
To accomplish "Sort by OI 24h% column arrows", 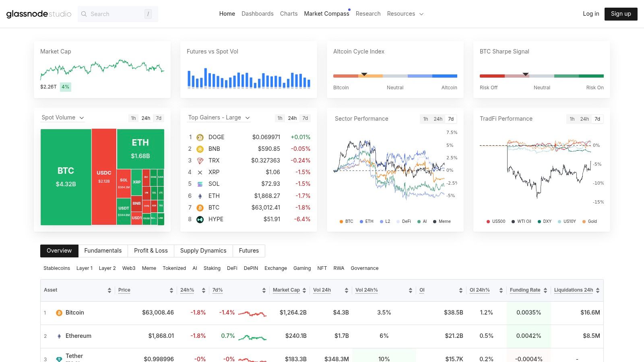I will coord(501,290).
